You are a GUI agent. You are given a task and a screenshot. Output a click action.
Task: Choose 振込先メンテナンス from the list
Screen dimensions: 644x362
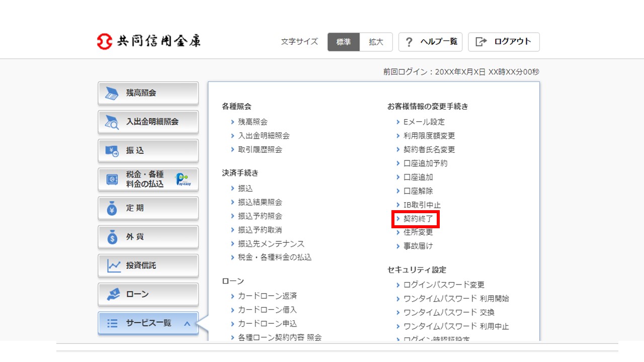(271, 244)
